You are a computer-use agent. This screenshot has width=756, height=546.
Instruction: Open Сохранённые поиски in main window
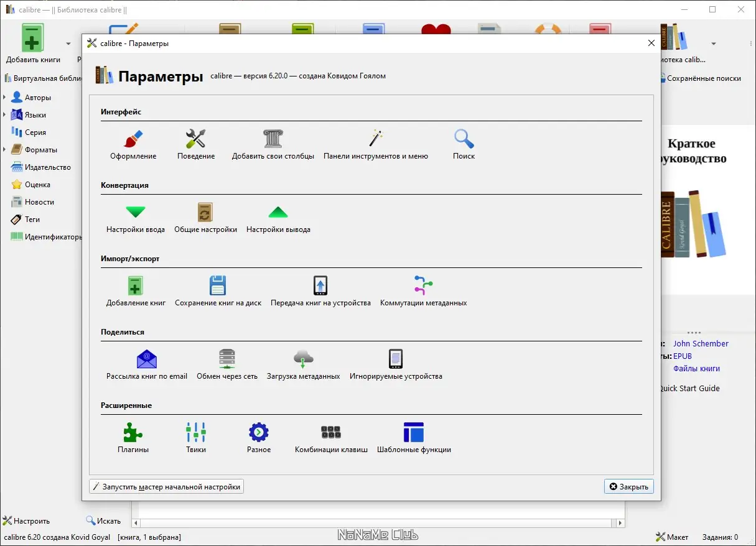pos(701,78)
